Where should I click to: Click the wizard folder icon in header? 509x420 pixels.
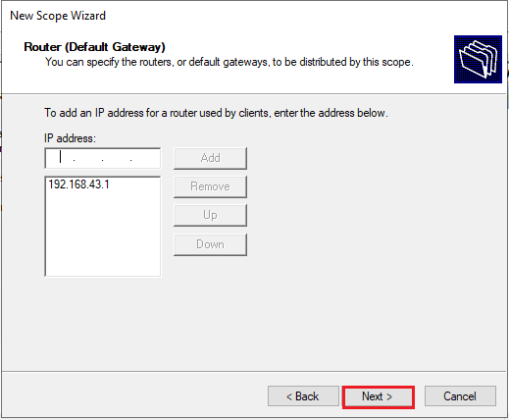(x=478, y=59)
